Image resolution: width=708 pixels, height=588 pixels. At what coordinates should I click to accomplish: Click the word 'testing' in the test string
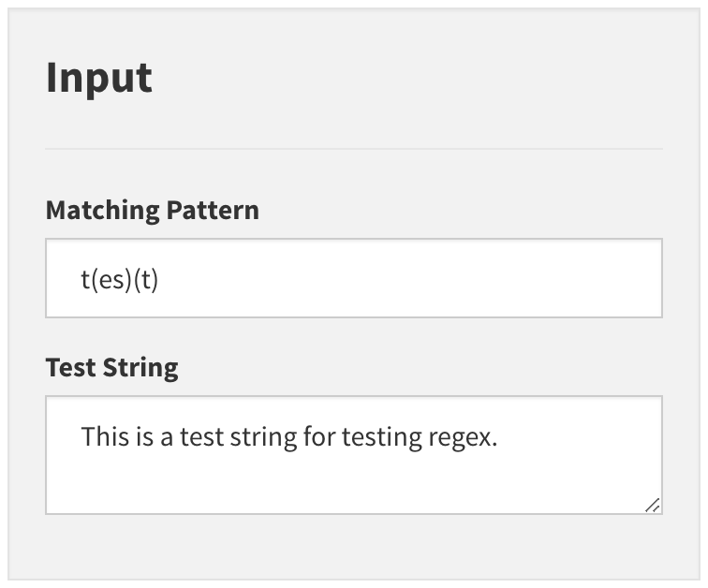point(381,438)
